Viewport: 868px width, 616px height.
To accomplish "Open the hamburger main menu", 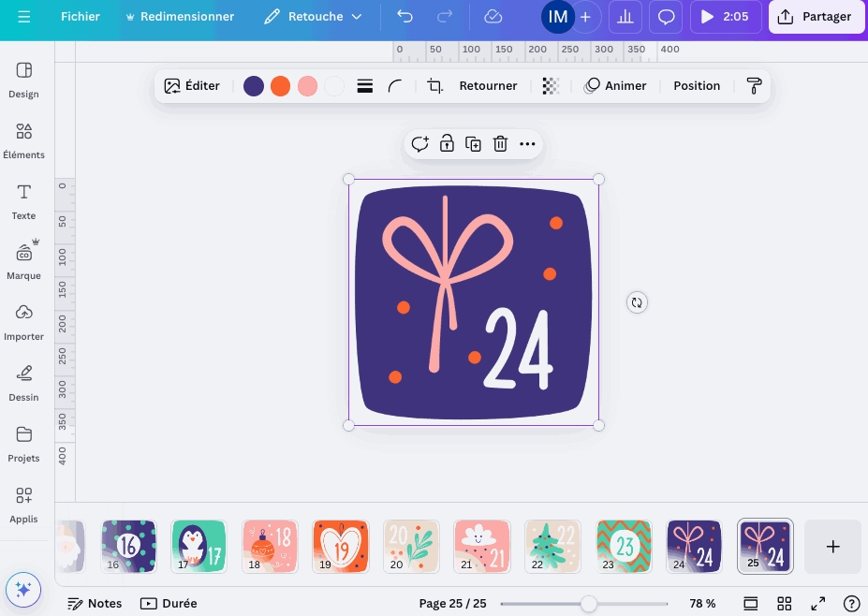I will (24, 17).
